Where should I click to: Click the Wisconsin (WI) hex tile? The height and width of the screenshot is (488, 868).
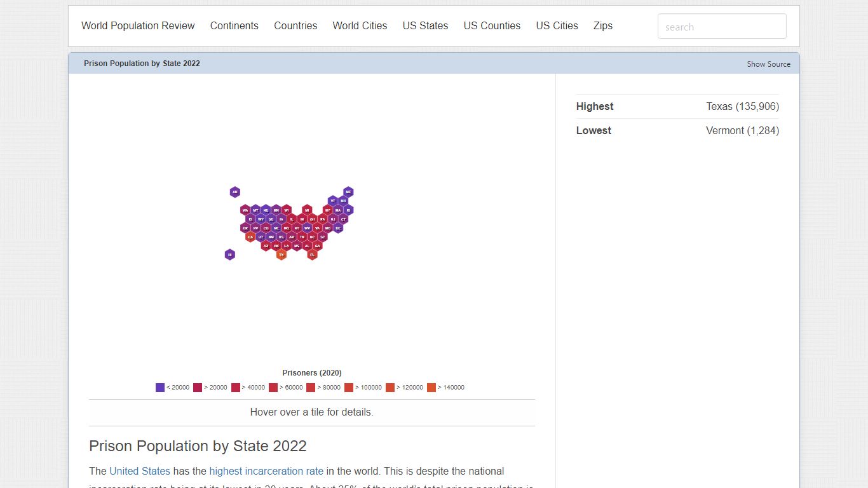(x=287, y=210)
